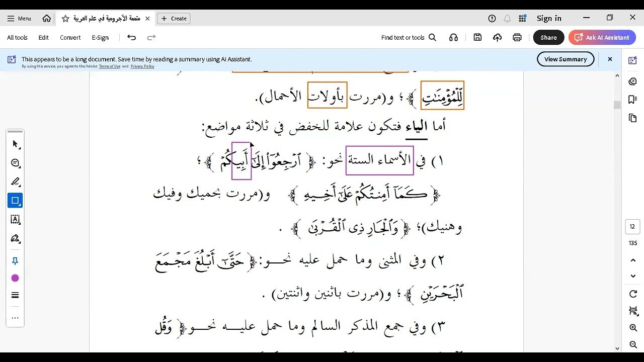Click the Undo arrow

131,37
